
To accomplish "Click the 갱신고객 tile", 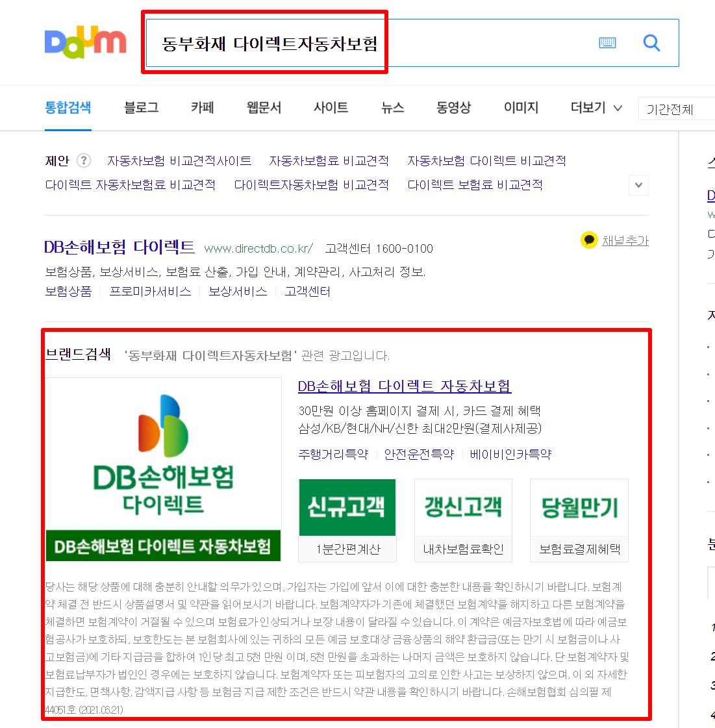I will coord(464,507).
